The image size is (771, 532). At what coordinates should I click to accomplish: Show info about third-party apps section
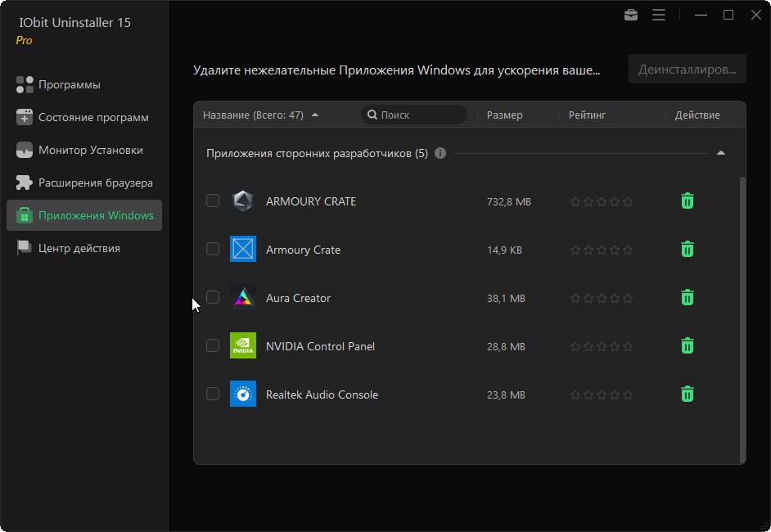pyautogui.click(x=440, y=153)
